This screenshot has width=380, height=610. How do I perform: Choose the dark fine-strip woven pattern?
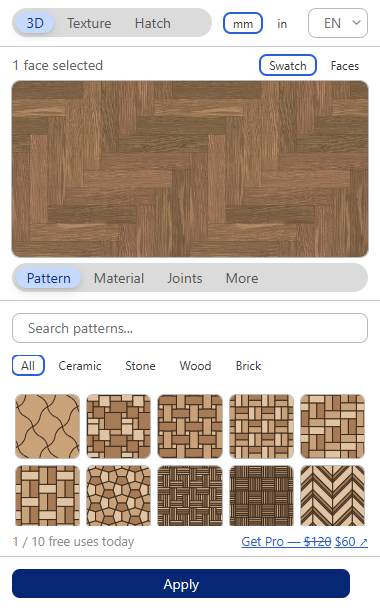(190, 496)
